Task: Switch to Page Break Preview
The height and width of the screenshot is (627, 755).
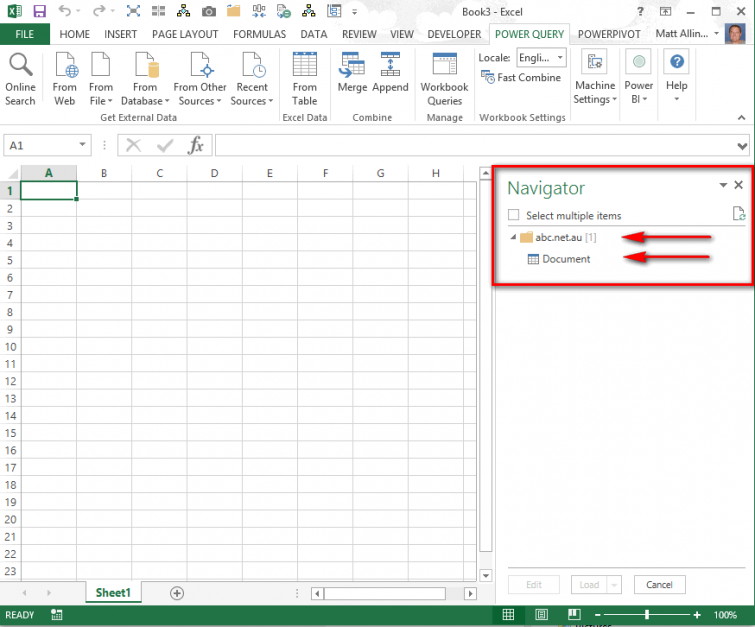Action: click(x=574, y=614)
